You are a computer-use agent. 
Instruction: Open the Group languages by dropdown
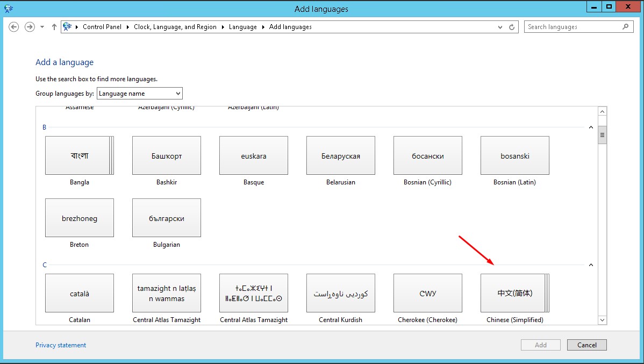(x=140, y=94)
